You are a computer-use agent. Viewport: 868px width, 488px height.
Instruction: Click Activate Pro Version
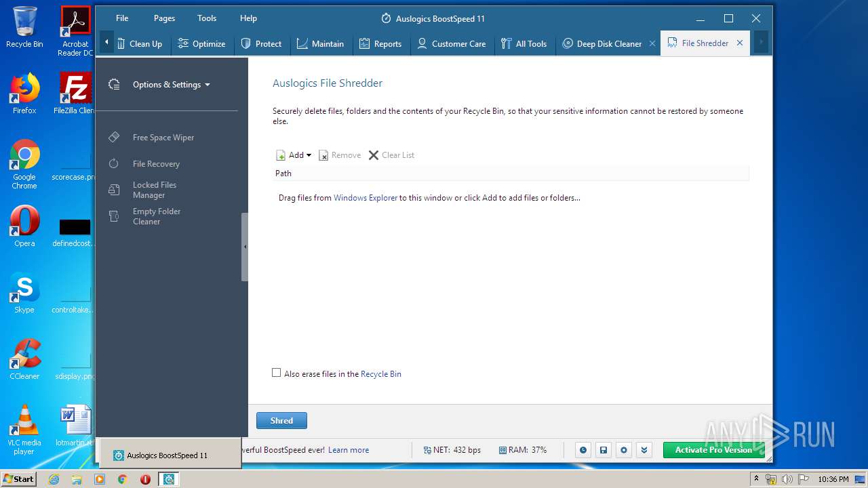tap(713, 450)
